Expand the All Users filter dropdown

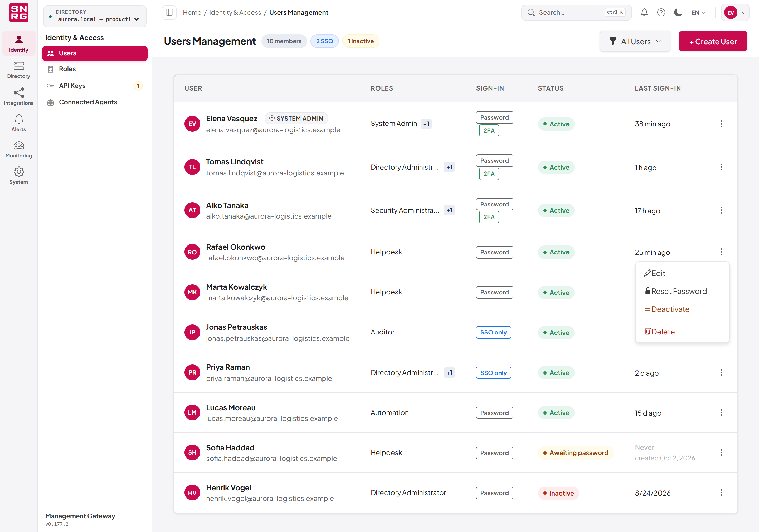coord(635,41)
